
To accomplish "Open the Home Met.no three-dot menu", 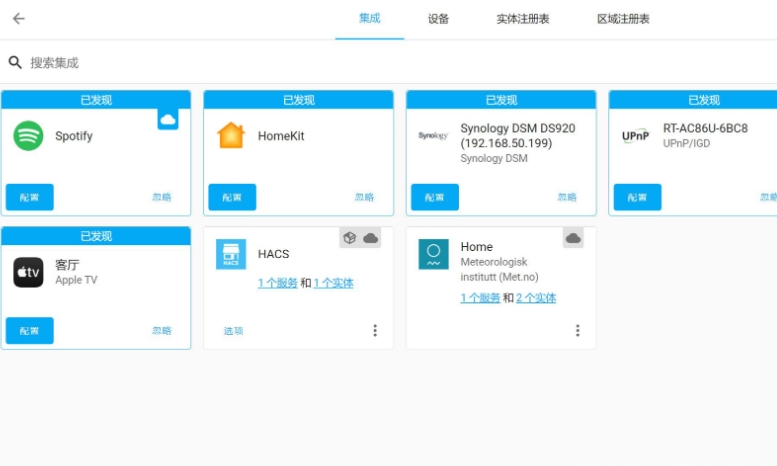I will point(578,331).
